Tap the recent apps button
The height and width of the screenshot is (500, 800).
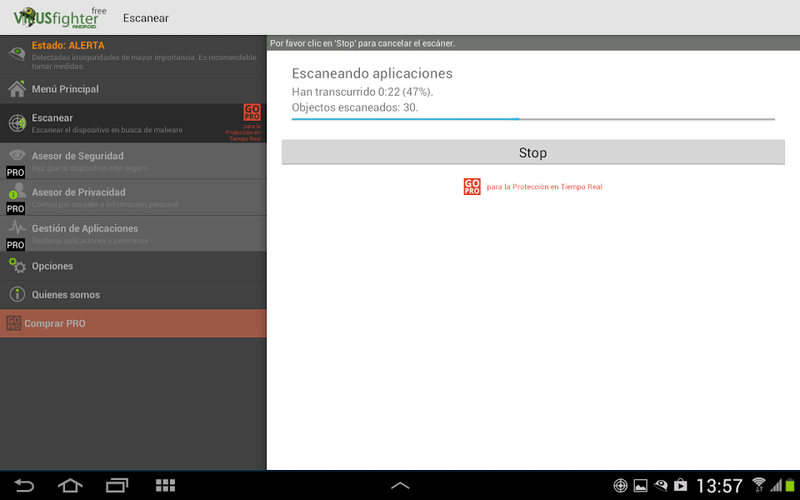point(117,485)
